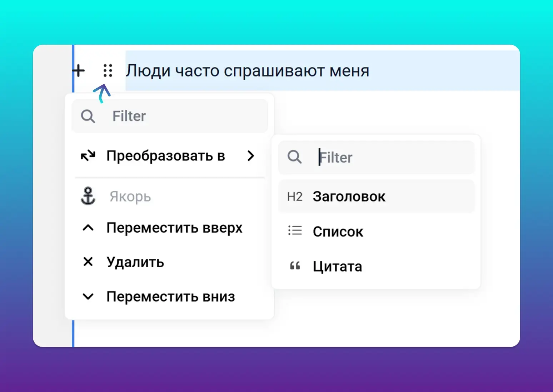Click the X icon beside Удалить

(88, 262)
